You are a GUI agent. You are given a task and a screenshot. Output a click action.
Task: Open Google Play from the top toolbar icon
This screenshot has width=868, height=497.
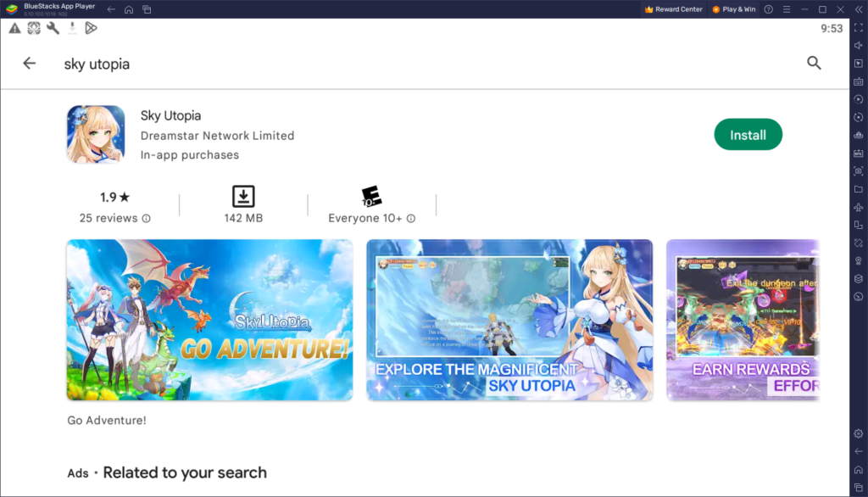91,28
